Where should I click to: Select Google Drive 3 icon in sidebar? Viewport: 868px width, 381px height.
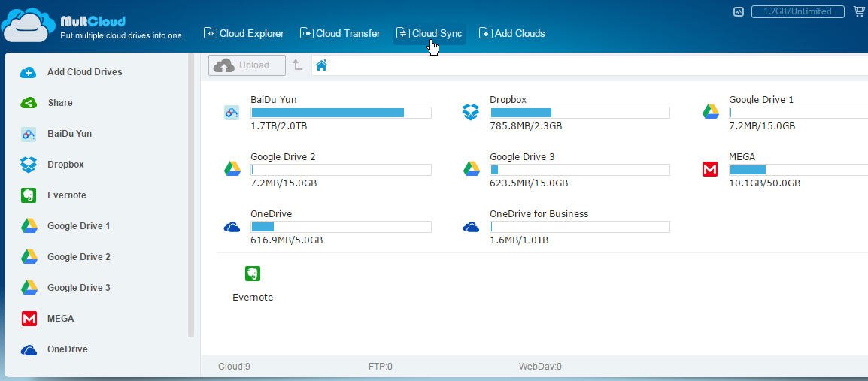point(29,288)
